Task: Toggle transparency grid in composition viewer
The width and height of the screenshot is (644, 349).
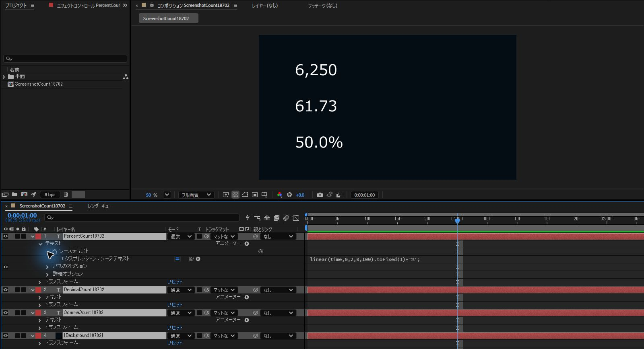Action: click(x=235, y=195)
